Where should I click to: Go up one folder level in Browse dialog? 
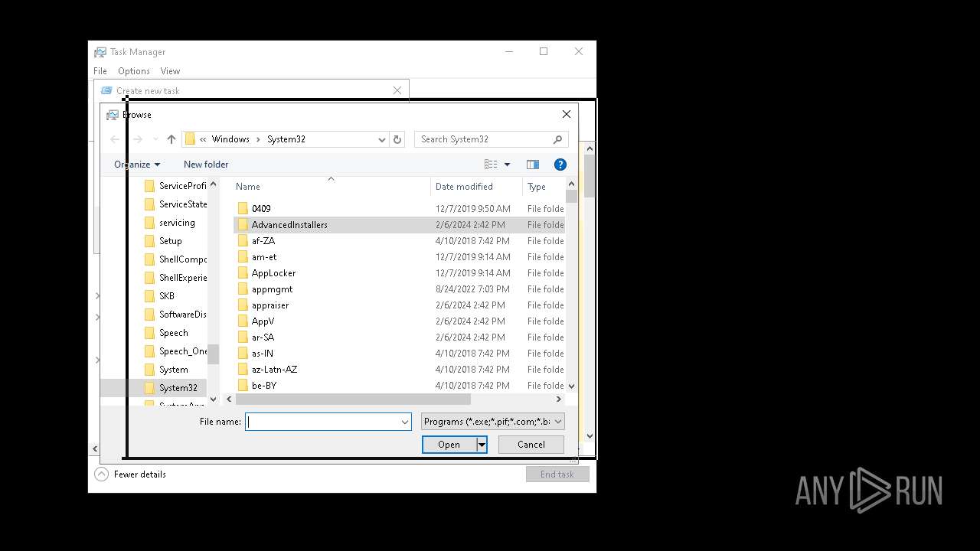171,139
